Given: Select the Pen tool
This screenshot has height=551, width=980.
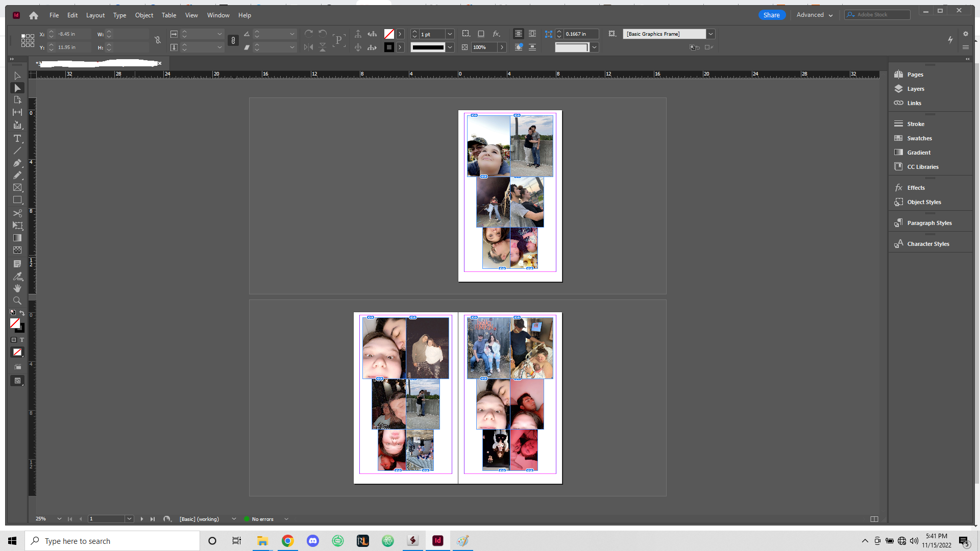Looking at the screenshot, I should click(17, 163).
